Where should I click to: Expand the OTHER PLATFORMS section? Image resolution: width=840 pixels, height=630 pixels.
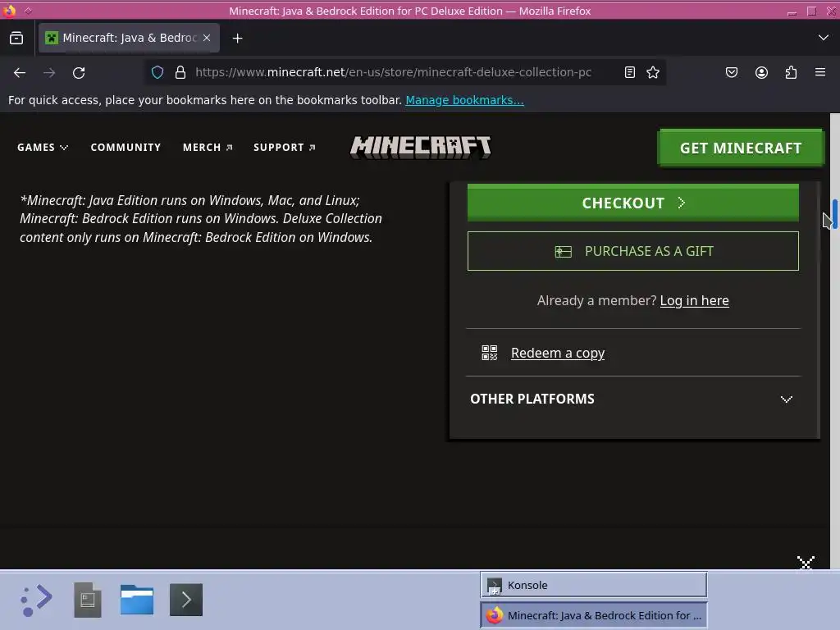(632, 399)
